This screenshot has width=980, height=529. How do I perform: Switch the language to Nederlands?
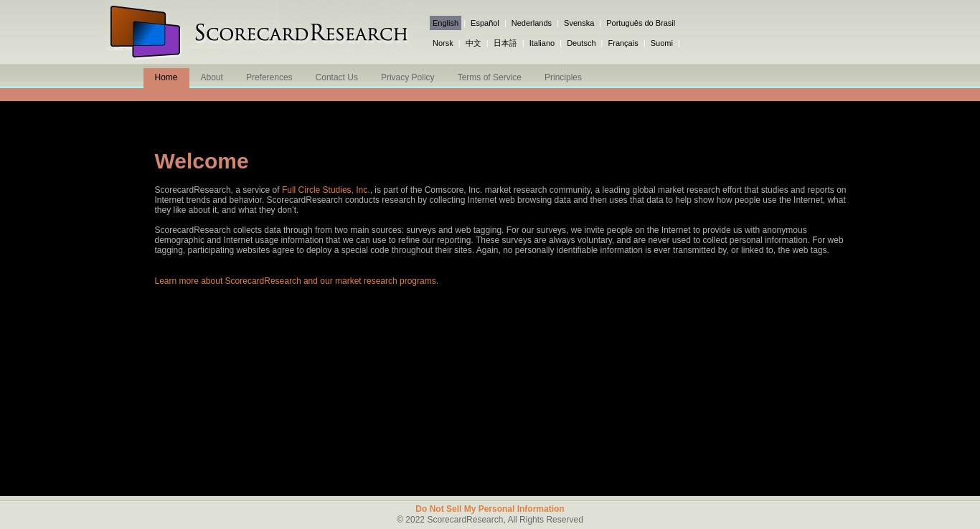[532, 23]
